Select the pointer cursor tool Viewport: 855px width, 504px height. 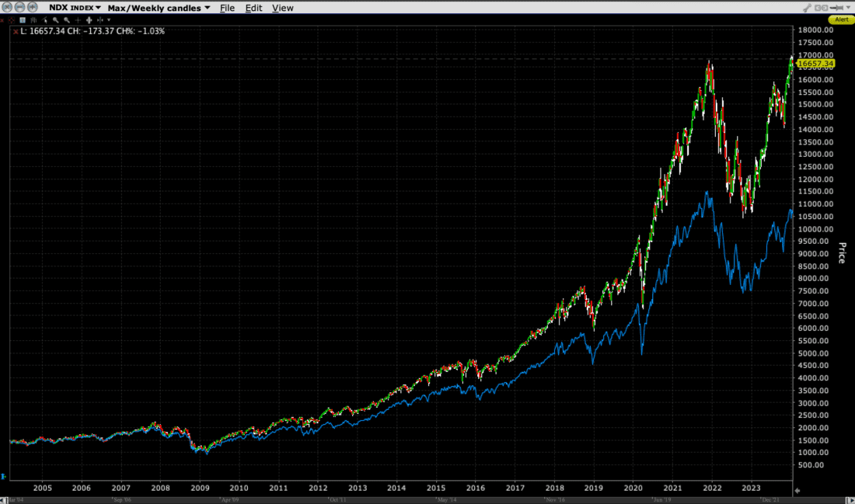coord(44,20)
